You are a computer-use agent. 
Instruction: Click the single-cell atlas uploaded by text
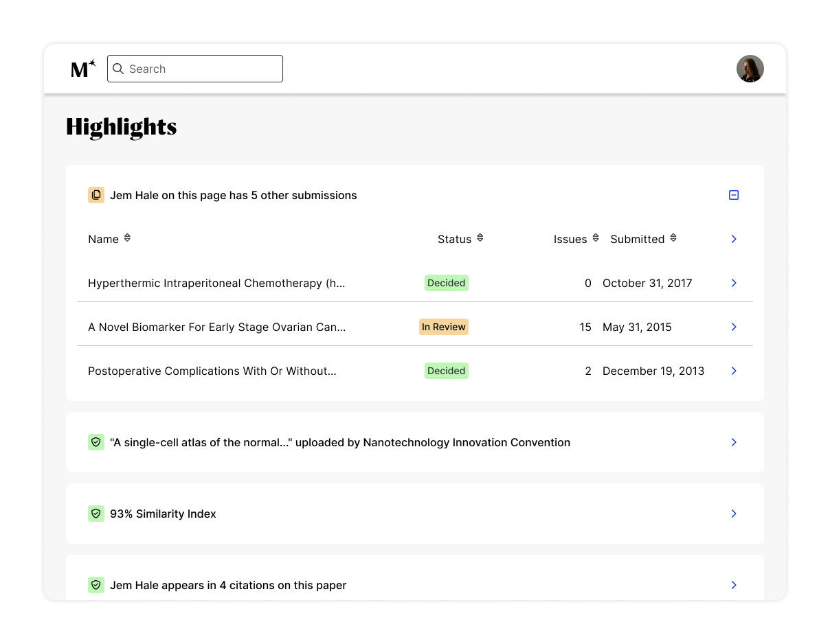(340, 442)
